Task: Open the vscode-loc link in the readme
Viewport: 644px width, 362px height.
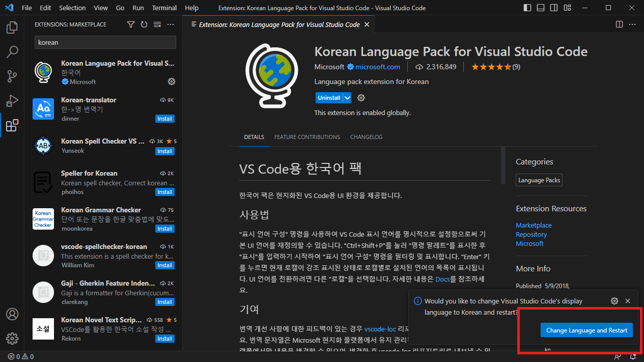Action: [380, 329]
